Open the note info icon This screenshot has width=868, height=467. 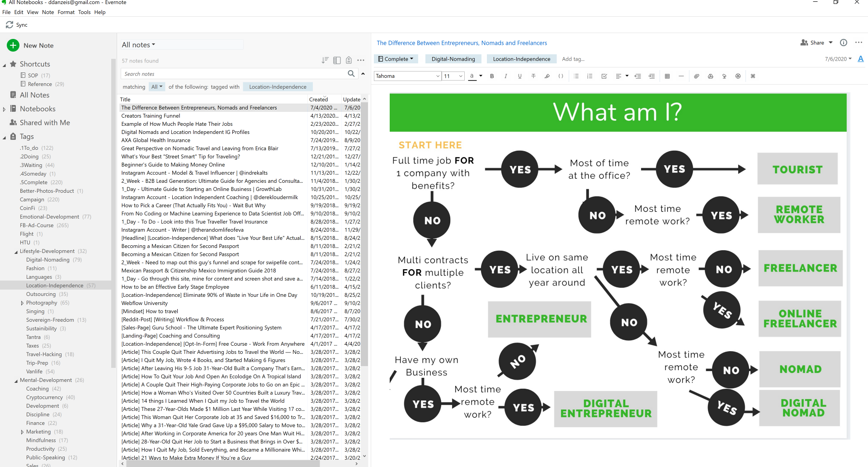click(844, 43)
